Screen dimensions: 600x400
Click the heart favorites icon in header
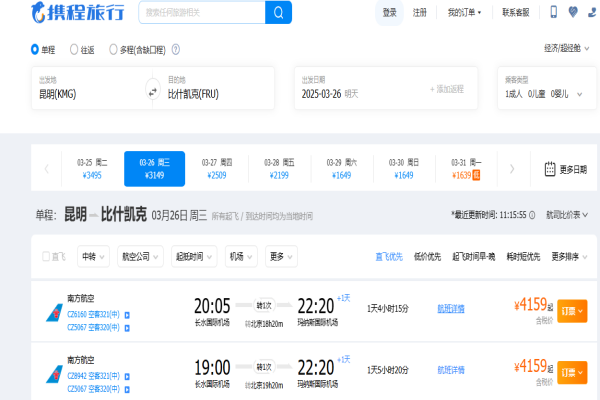click(573, 12)
